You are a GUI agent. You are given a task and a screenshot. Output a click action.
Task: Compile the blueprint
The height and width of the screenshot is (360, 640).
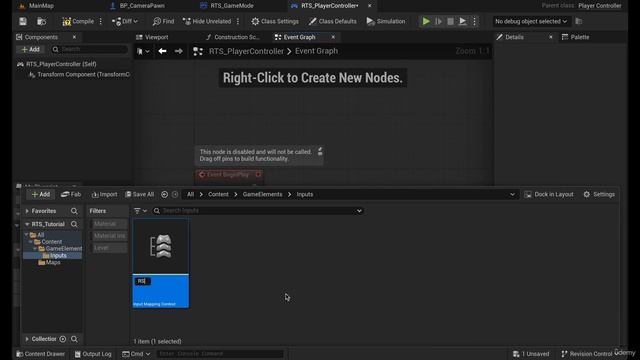(78, 21)
